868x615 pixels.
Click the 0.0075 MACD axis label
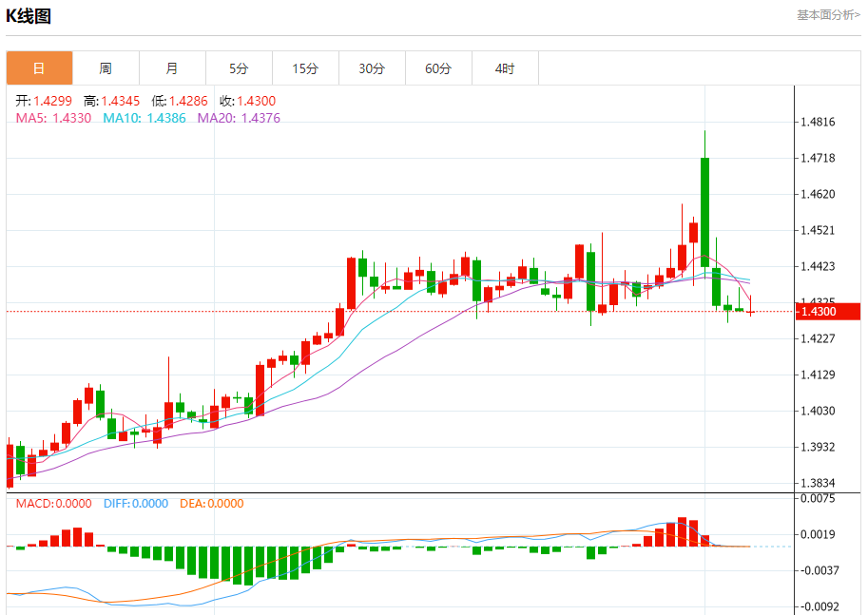coord(819,498)
